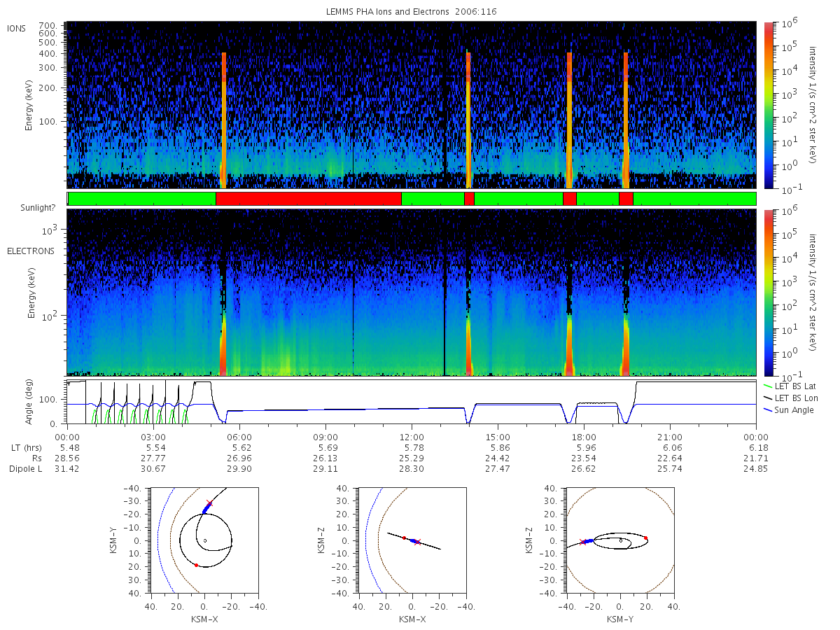Click the ion intensity spike near 14:00
Viewport: 840px width, 630px height.
pos(468,120)
